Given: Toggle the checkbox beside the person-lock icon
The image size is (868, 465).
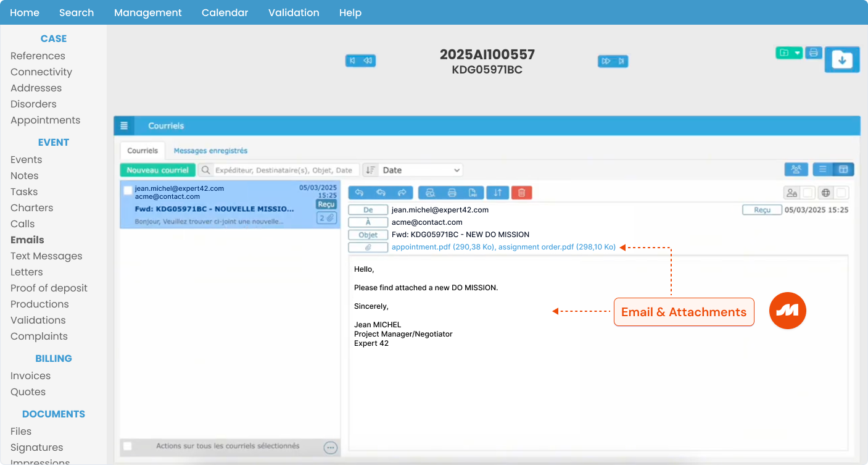Looking at the screenshot, I should click(808, 193).
